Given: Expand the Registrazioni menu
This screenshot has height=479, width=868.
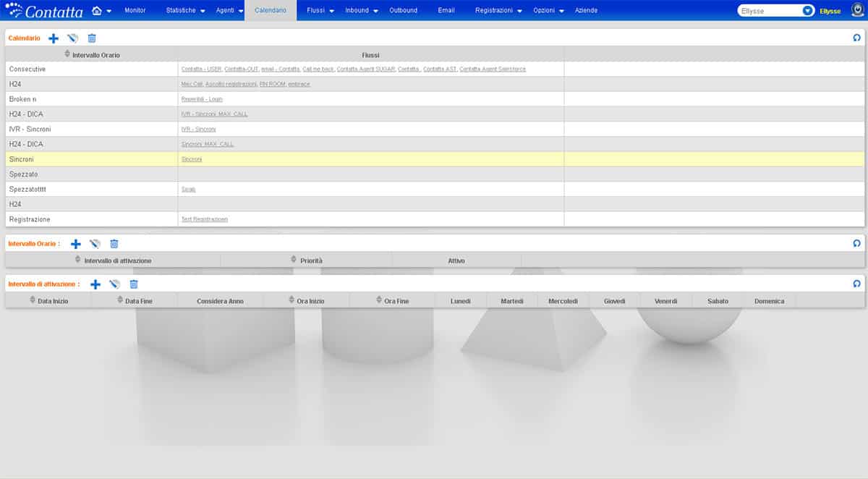Looking at the screenshot, I should 498,11.
